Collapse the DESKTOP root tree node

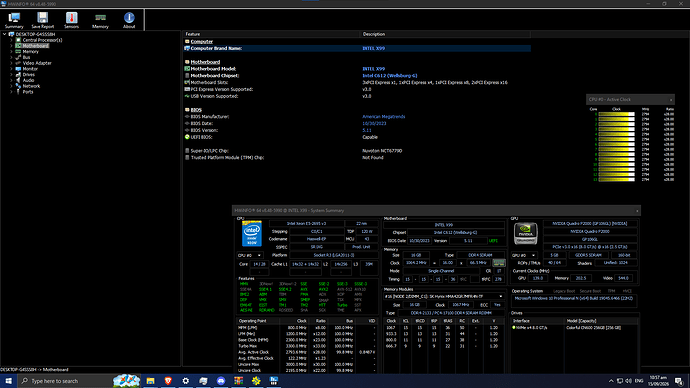(x=4, y=34)
